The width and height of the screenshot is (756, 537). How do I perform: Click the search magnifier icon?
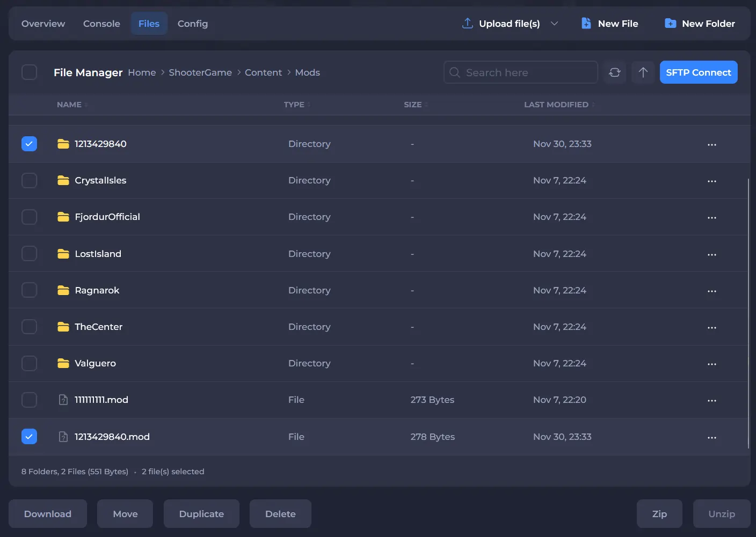(x=455, y=72)
